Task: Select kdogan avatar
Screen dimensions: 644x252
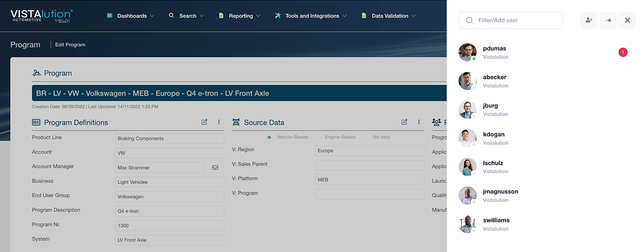Action: pos(467,138)
